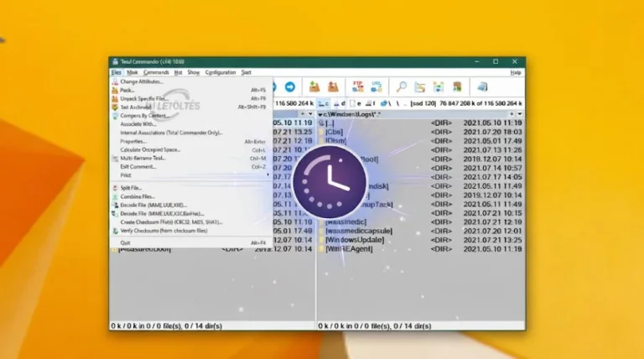Image resolution: width=644 pixels, height=359 pixels.
Task: Open the Help menu
Action: pos(516,72)
